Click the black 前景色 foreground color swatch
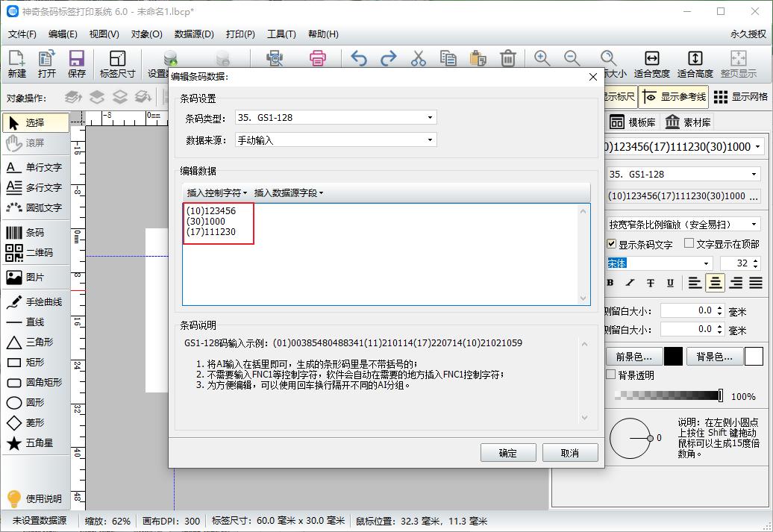The image size is (773, 532). coord(672,357)
